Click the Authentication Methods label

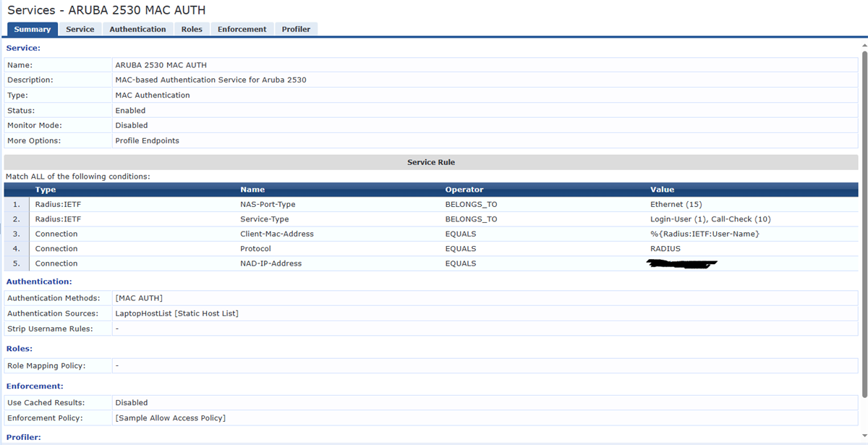(54, 298)
